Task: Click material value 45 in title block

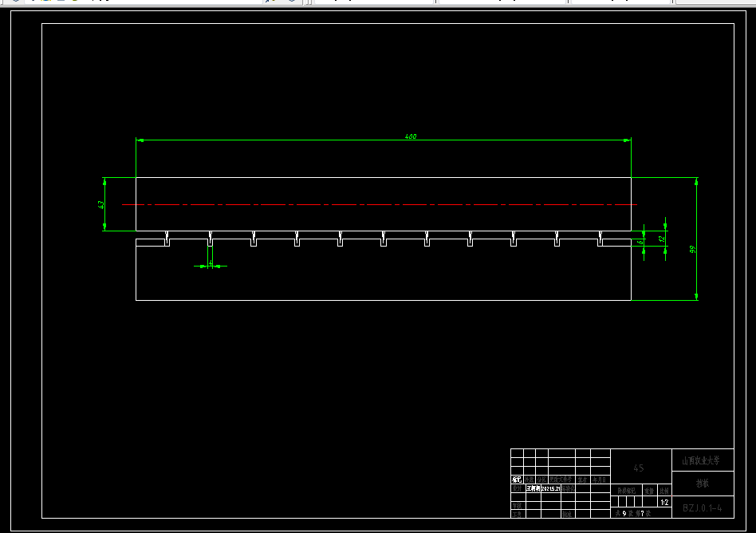Action: click(x=638, y=468)
